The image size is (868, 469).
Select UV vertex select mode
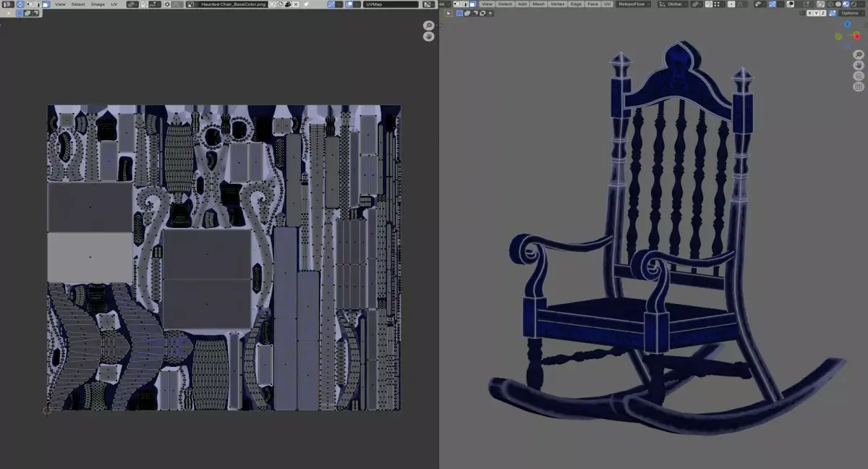click(x=30, y=4)
